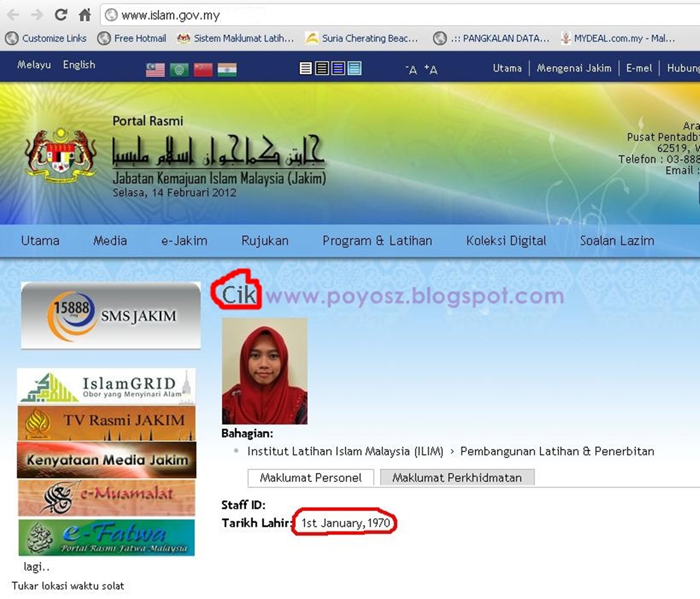700x599 pixels.
Task: Select the Malaysia flag icon
Action: [155, 69]
